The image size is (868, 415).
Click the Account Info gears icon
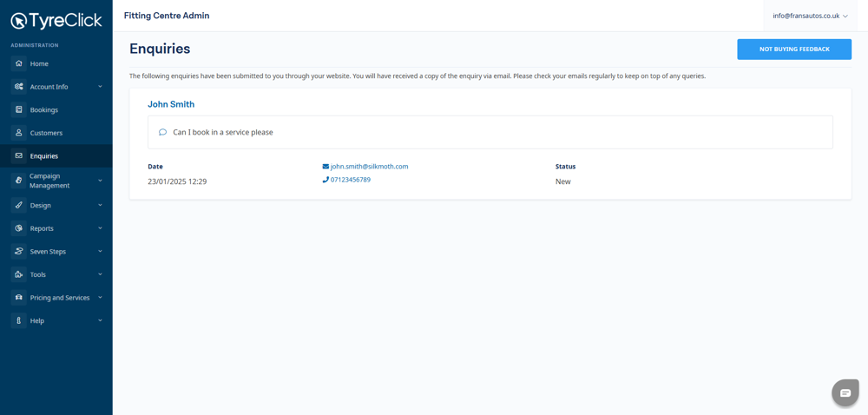click(19, 87)
